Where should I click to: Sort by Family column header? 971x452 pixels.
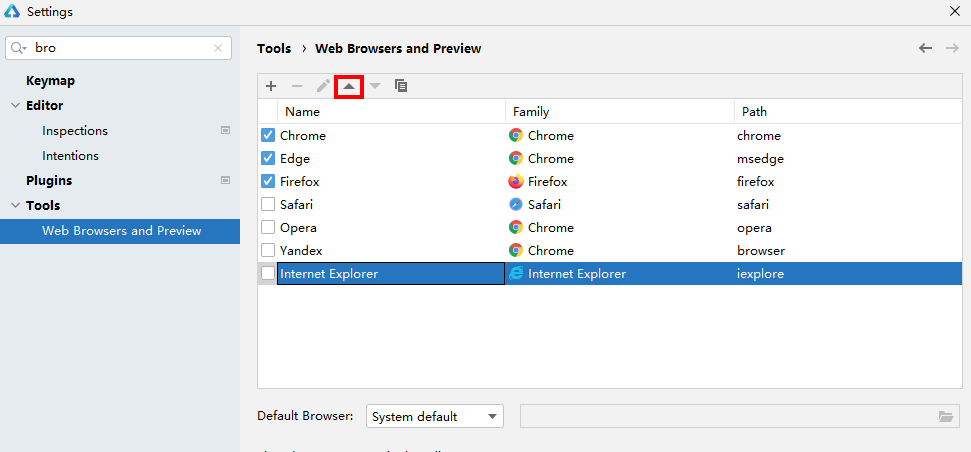pos(620,112)
